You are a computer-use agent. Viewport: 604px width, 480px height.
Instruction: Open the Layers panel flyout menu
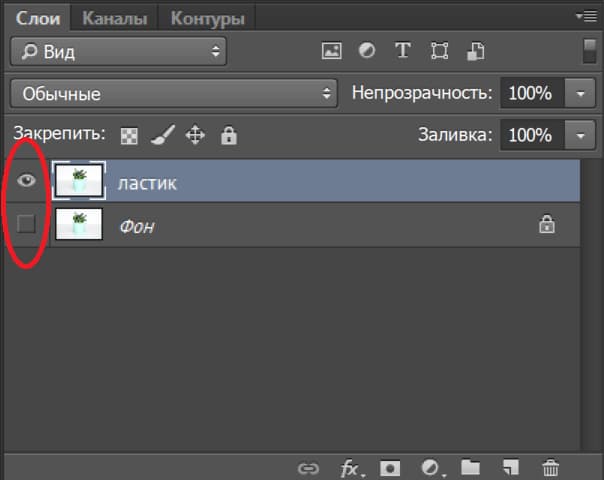point(586,16)
